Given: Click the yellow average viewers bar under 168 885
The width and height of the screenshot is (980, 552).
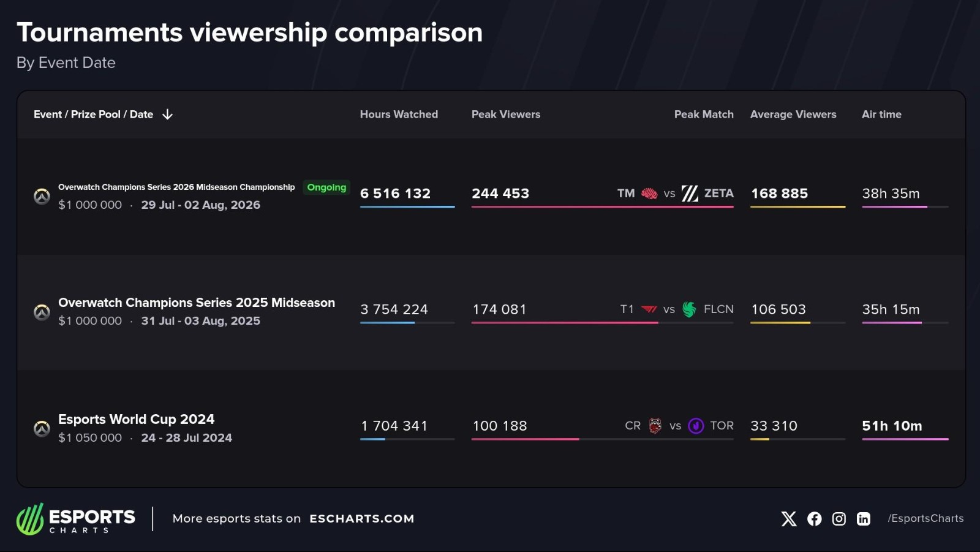Looking at the screenshot, I should 798,207.
